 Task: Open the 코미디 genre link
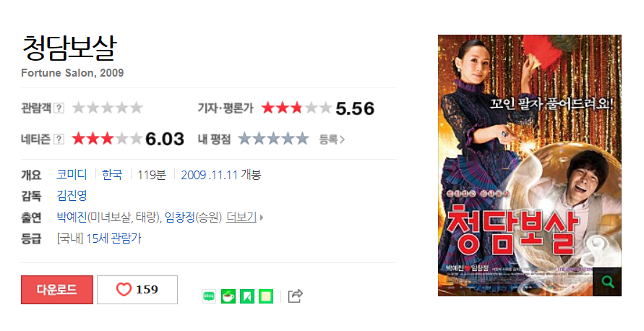(72, 175)
